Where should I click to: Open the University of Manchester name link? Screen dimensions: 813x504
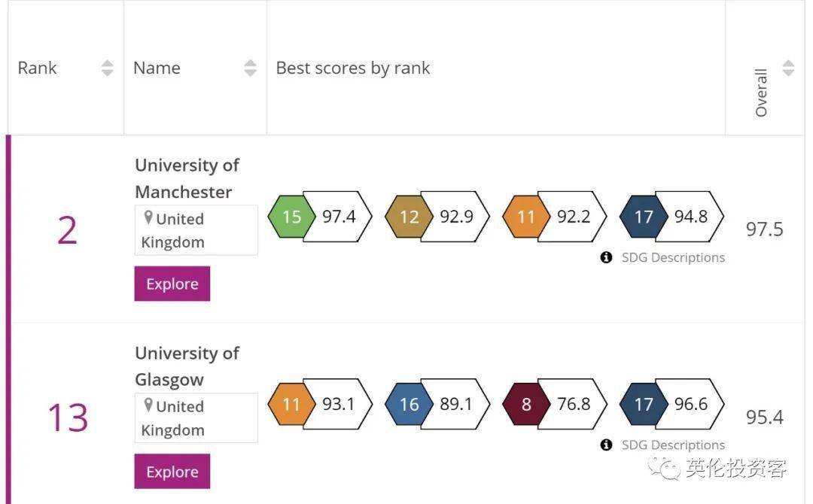(x=187, y=178)
